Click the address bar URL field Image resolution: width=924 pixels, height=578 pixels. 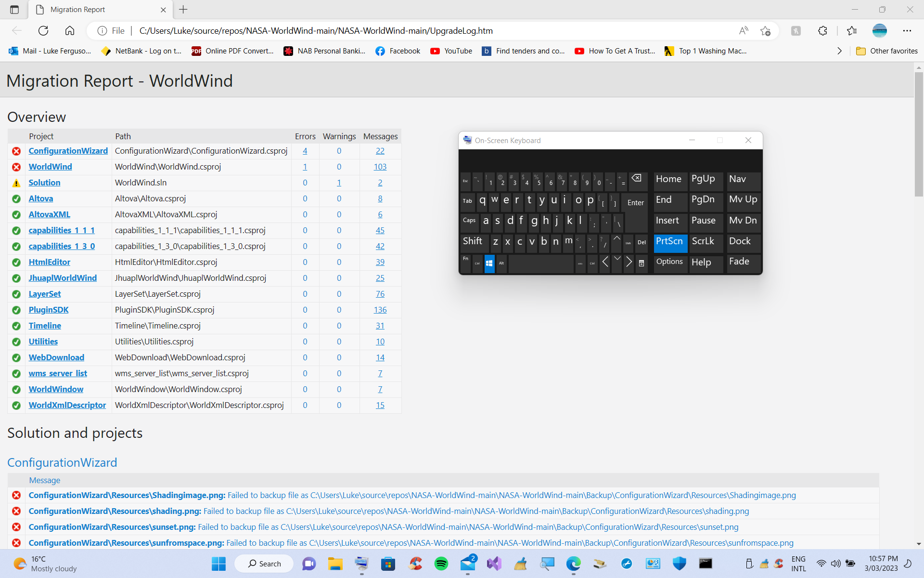[x=433, y=31]
